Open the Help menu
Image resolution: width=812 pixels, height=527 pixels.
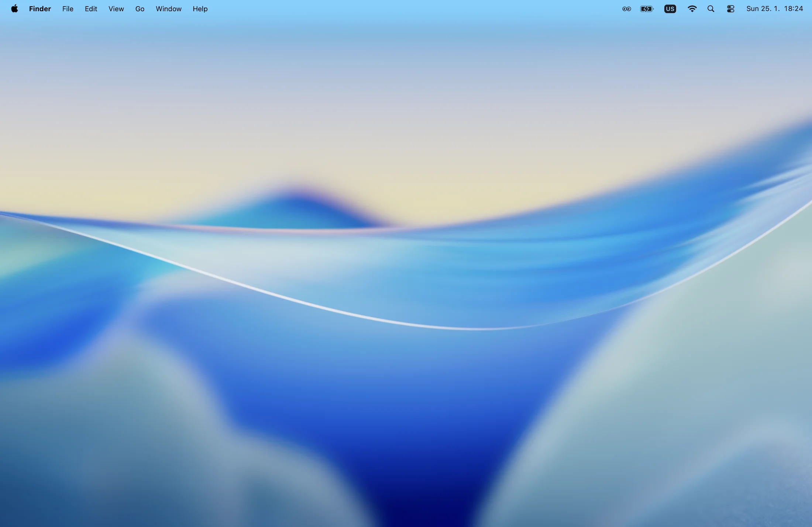(x=200, y=9)
